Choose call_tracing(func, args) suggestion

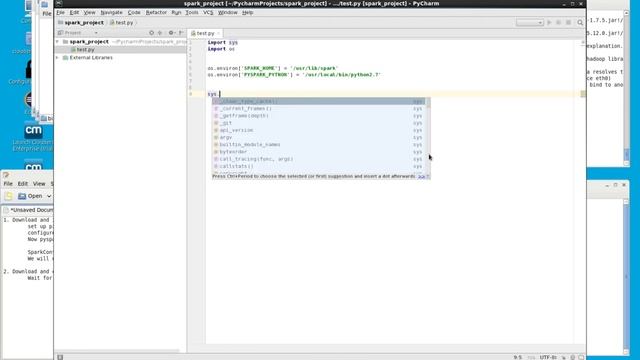[x=318, y=159]
